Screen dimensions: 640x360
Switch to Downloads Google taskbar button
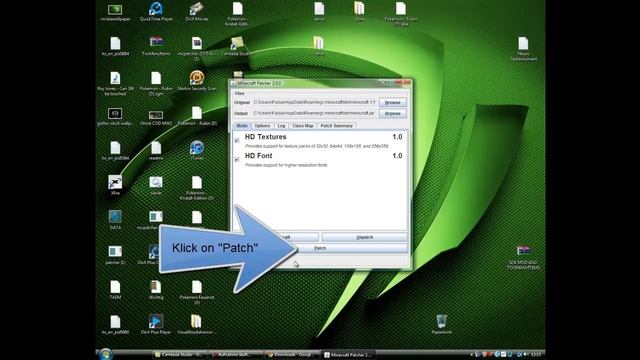[293, 355]
